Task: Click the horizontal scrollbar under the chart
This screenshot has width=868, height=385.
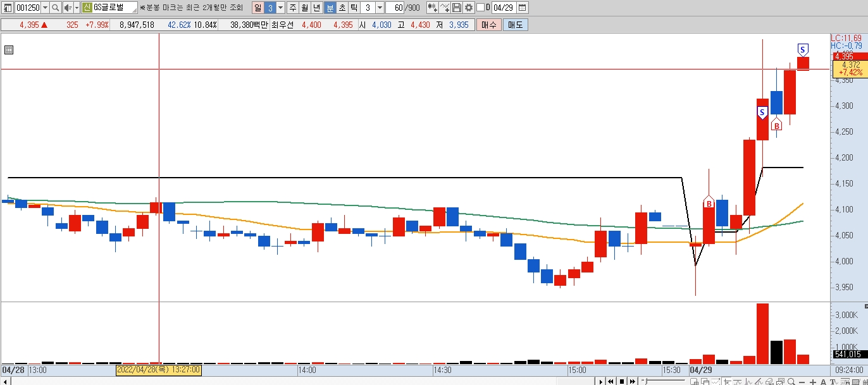Action: coord(297,381)
